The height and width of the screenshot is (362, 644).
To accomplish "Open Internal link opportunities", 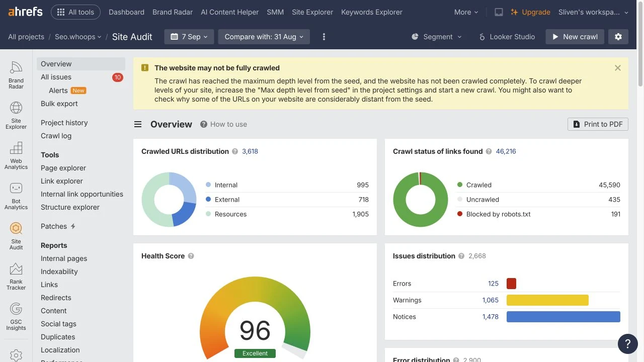I will click(x=82, y=194).
